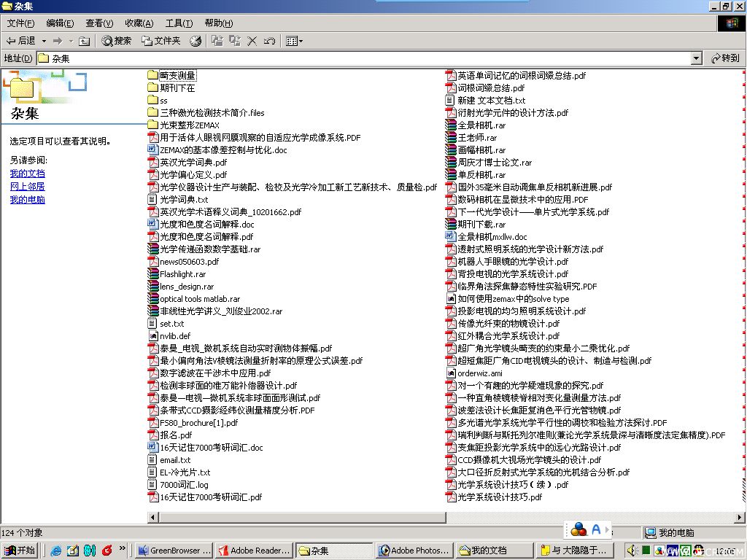Click the Delete X toolbar icon

[x=252, y=41]
